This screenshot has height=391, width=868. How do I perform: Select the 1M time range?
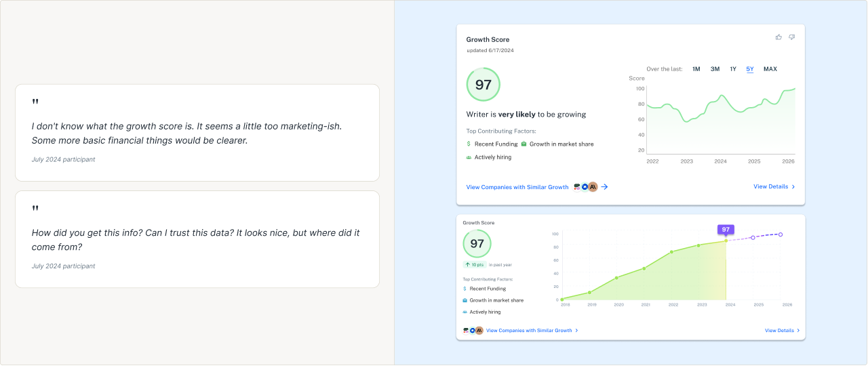[x=696, y=69]
